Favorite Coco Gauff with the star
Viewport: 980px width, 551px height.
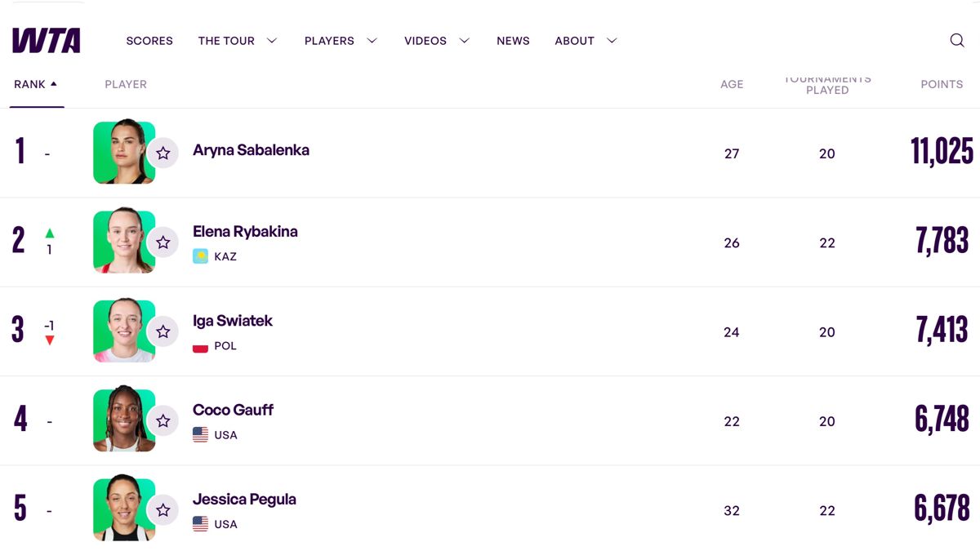pyautogui.click(x=163, y=420)
